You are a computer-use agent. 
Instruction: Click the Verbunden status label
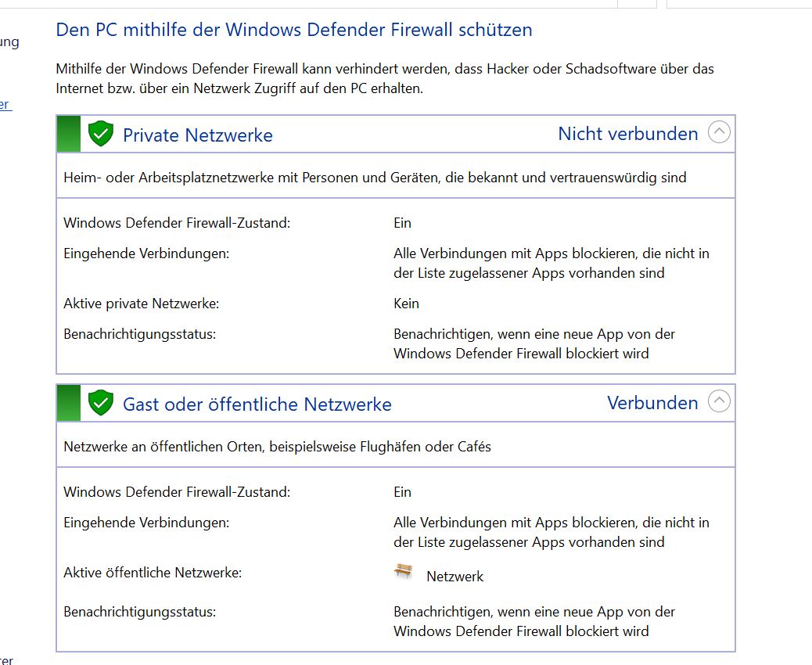click(652, 402)
